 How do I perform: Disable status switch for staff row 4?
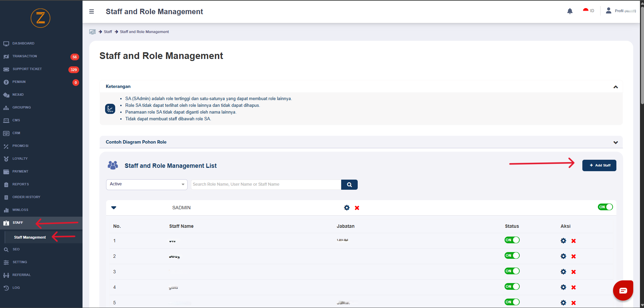(x=512, y=287)
